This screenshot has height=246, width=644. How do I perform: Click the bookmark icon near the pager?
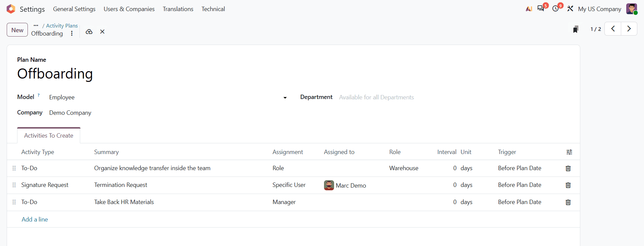point(576,29)
